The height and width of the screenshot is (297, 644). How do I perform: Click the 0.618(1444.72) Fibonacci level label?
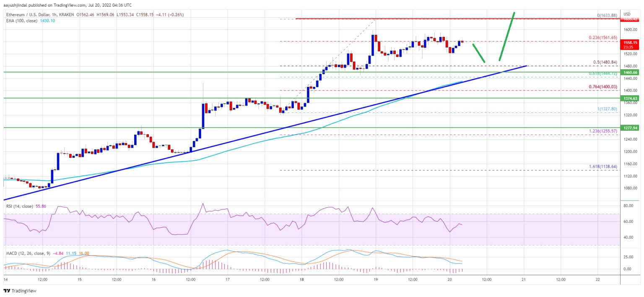coord(602,73)
